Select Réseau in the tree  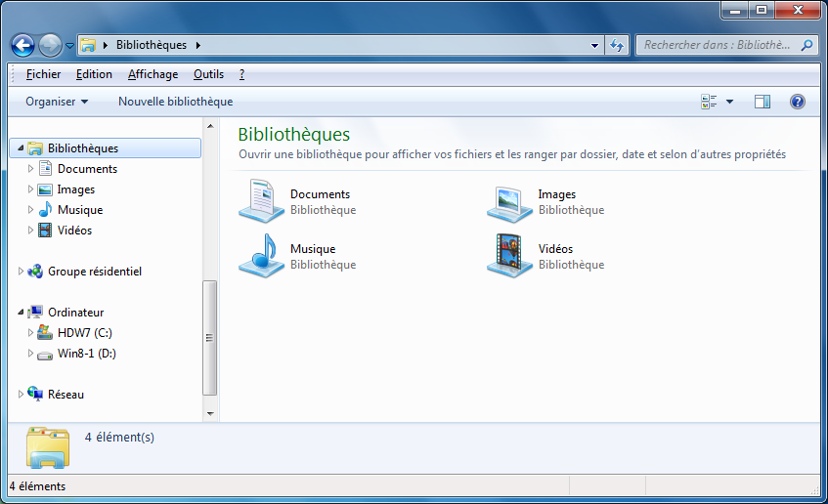pos(65,395)
